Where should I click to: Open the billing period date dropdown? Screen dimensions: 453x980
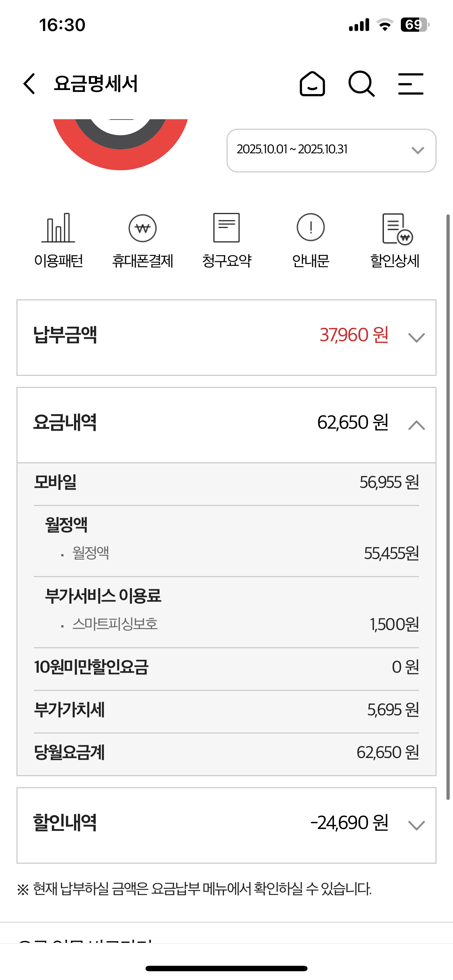[x=331, y=150]
